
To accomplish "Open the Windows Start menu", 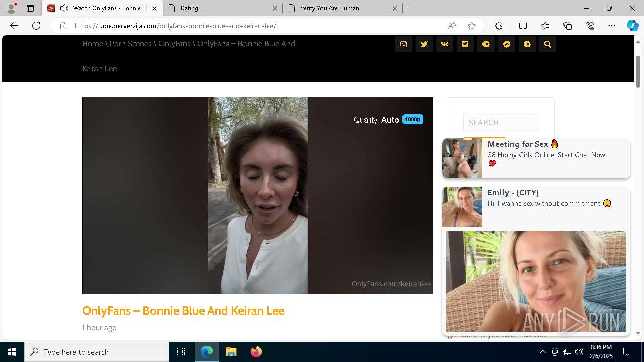I will (x=12, y=352).
